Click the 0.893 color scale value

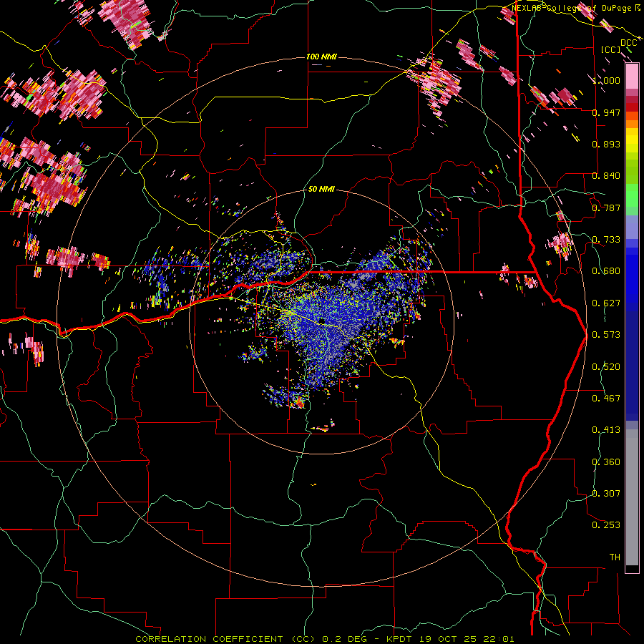pos(606,144)
